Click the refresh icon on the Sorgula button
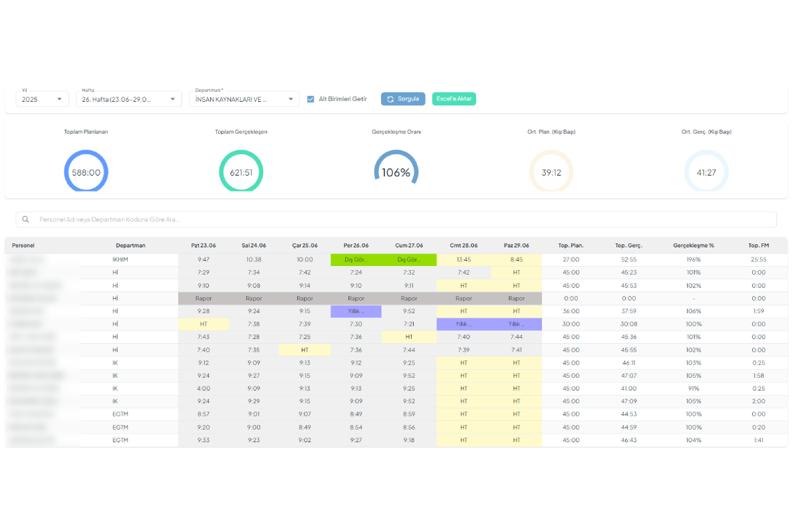This screenshot has height=532, width=798. [x=390, y=99]
